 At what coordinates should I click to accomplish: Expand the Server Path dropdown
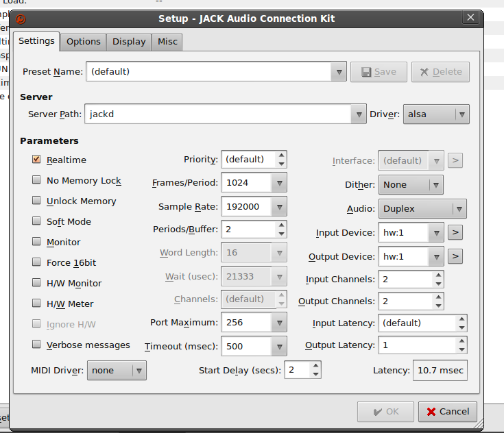click(x=359, y=114)
